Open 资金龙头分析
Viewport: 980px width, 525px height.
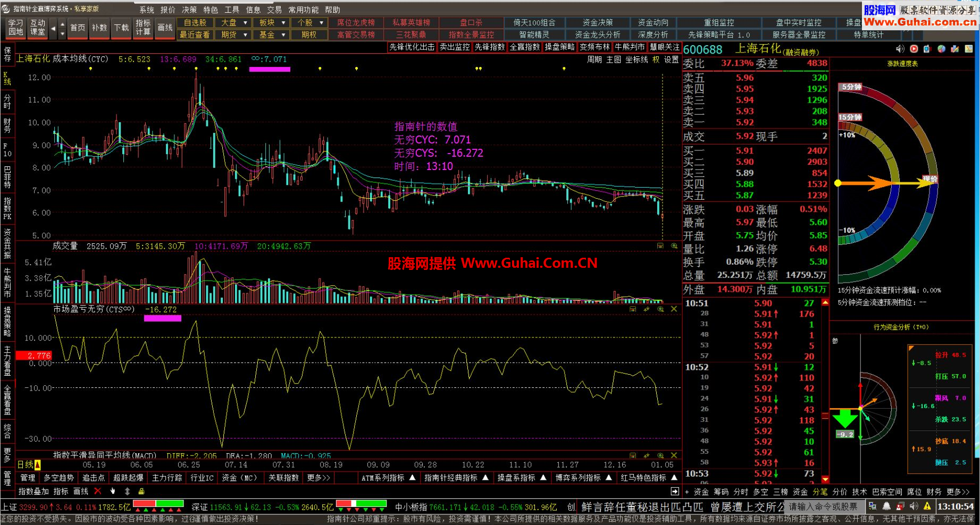tap(598, 35)
